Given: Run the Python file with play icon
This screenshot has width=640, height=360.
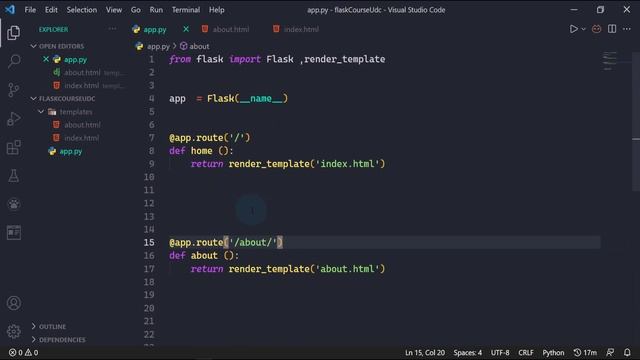Looking at the screenshot, I should click(x=573, y=29).
